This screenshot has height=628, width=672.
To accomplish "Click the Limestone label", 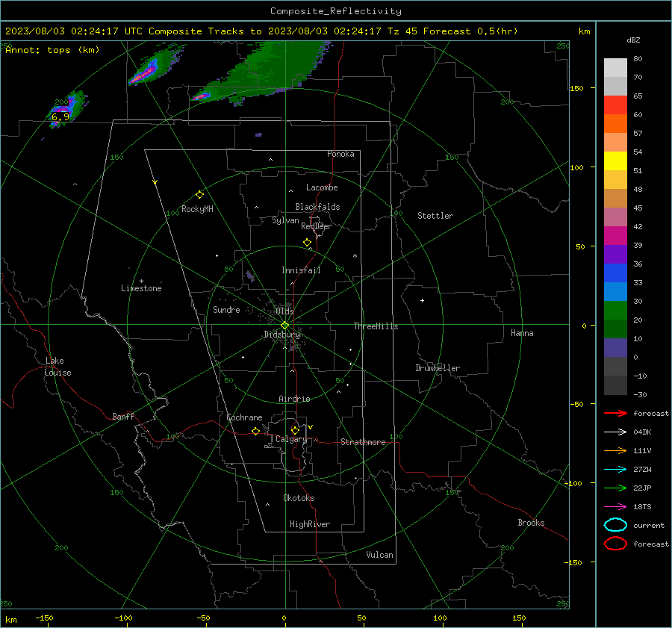I will pyautogui.click(x=141, y=288).
